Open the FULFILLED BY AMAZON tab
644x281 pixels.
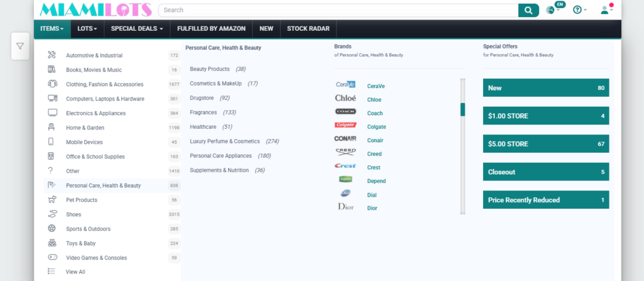[211, 29]
